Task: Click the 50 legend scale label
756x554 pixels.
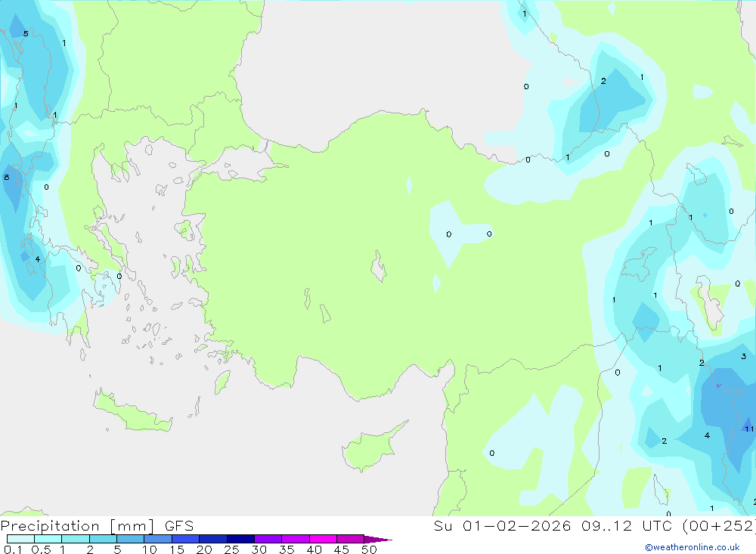Action: pos(369,549)
